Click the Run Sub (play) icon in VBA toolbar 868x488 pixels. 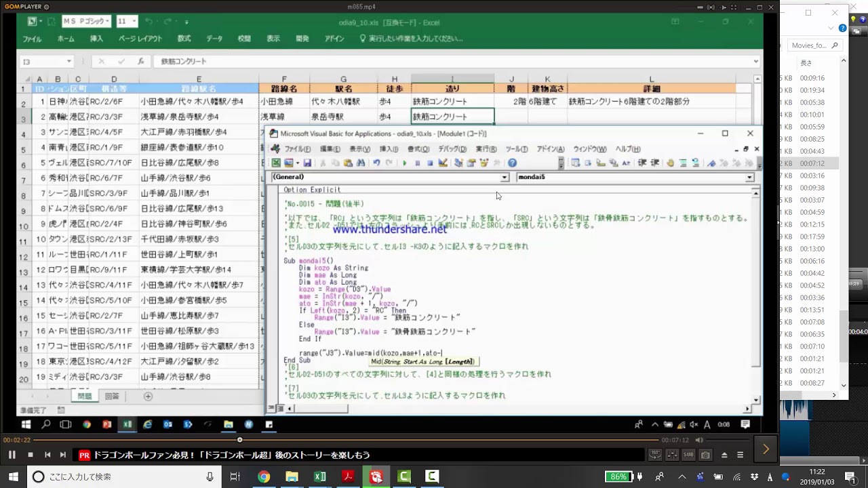click(x=404, y=163)
